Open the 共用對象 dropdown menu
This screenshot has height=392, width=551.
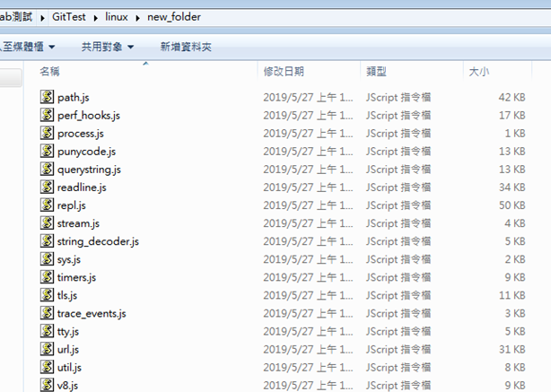tap(107, 47)
